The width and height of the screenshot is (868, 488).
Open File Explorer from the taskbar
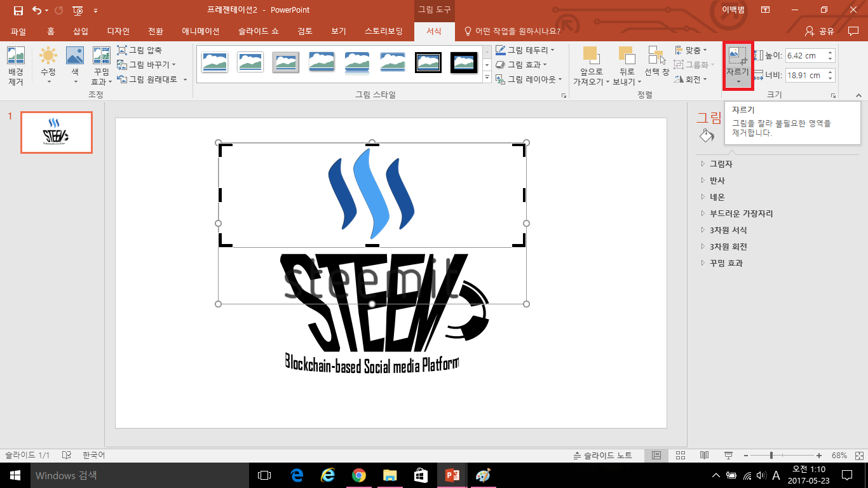pyautogui.click(x=390, y=475)
